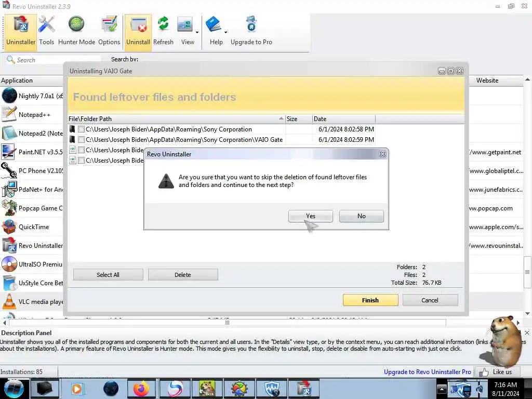The height and width of the screenshot is (399, 532).
Task: Select UltraISO Premium application icon
Action: [x=9, y=264]
